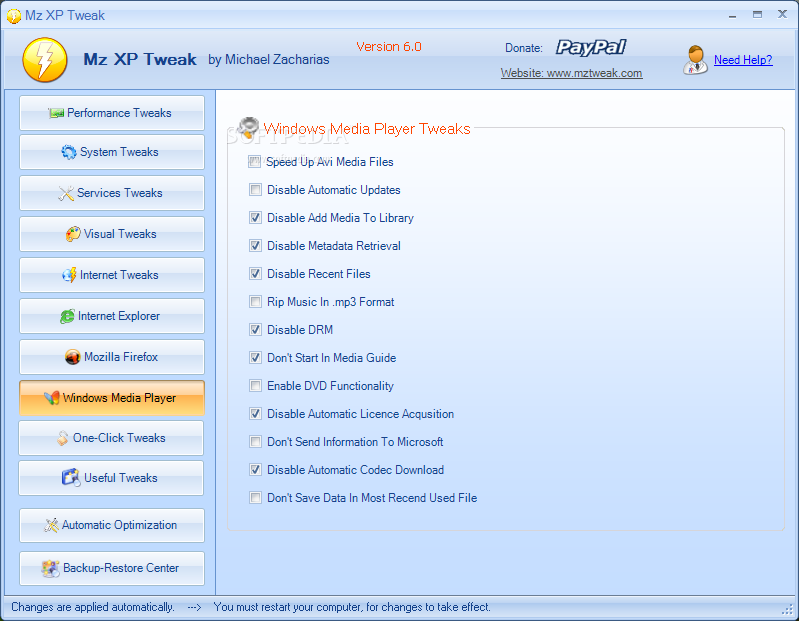Click the Visual Tweaks palette icon
Viewport: 799px width, 621px height.
(x=73, y=234)
